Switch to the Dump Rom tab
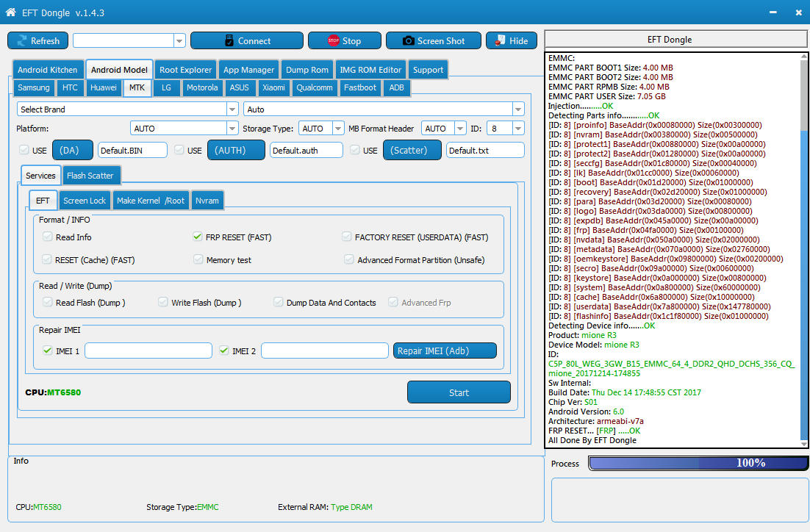810x532 pixels. pyautogui.click(x=307, y=70)
